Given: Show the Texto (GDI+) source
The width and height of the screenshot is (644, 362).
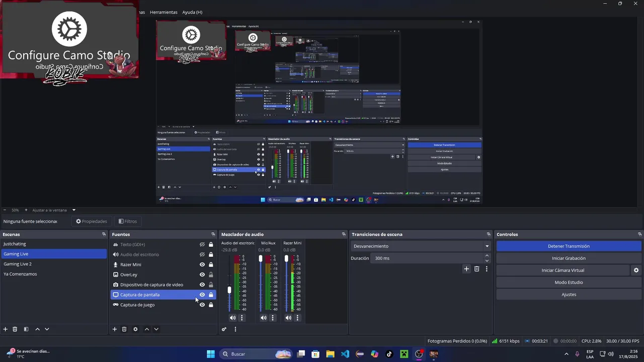Looking at the screenshot, I should tap(202, 244).
